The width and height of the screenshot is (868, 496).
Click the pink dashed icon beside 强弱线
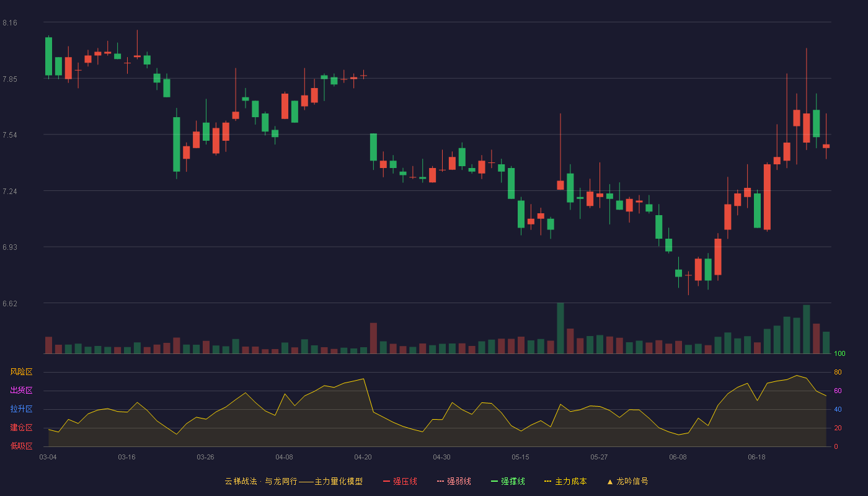[x=441, y=481]
